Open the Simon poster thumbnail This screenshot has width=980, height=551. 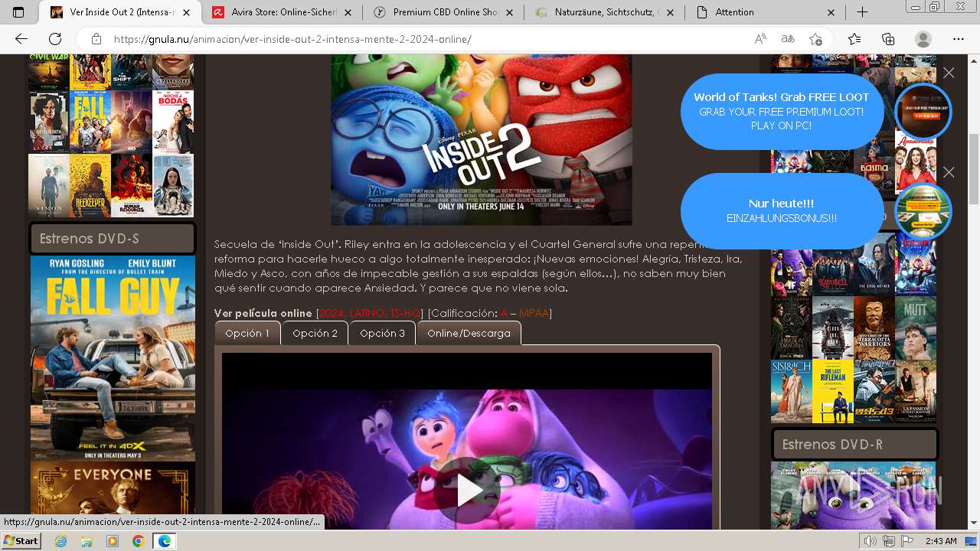[x=49, y=186]
